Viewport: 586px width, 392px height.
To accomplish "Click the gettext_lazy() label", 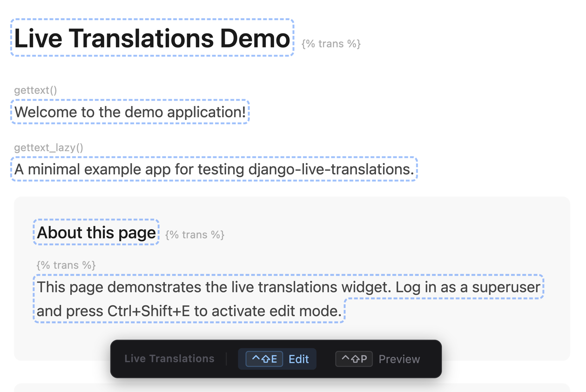I will pos(48,148).
